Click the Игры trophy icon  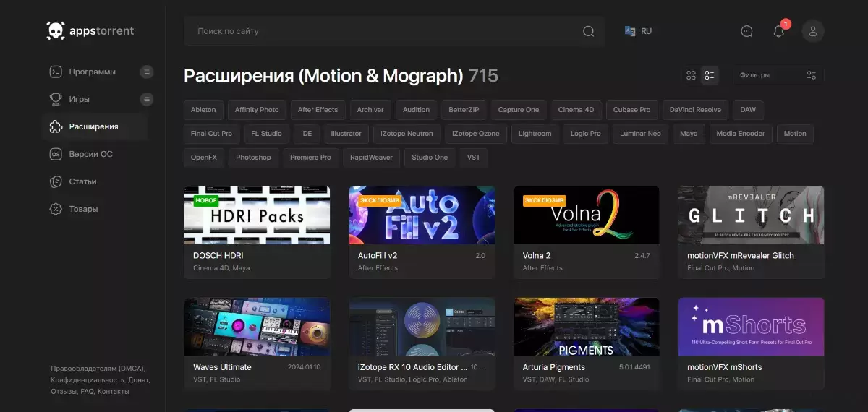[x=55, y=99]
